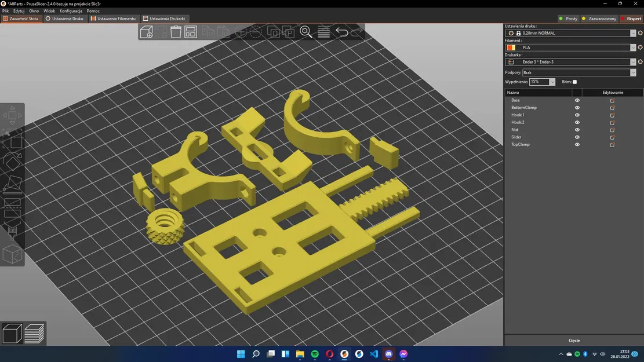Click the Delete all trash icon
The height and width of the screenshot is (362, 644).
(176, 32)
